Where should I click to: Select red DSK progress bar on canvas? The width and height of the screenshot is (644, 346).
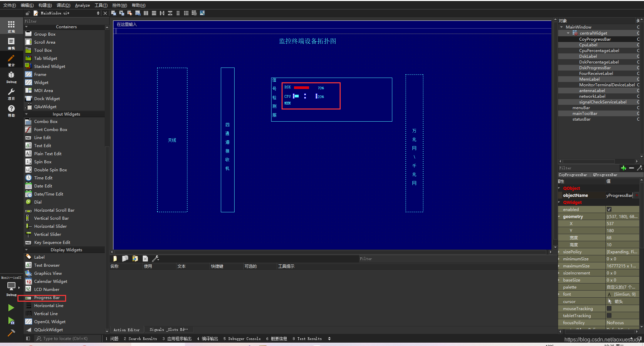pos(301,88)
